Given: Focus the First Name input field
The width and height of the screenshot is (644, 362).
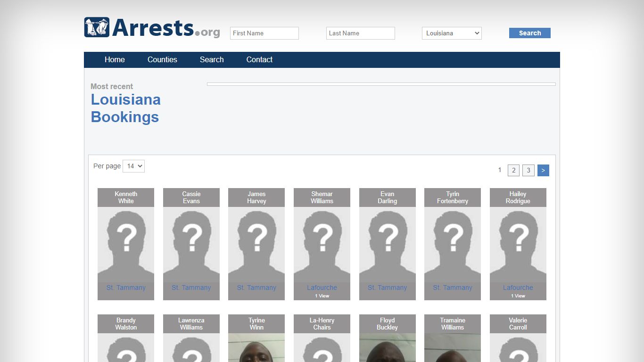Looking at the screenshot, I should pos(264,33).
